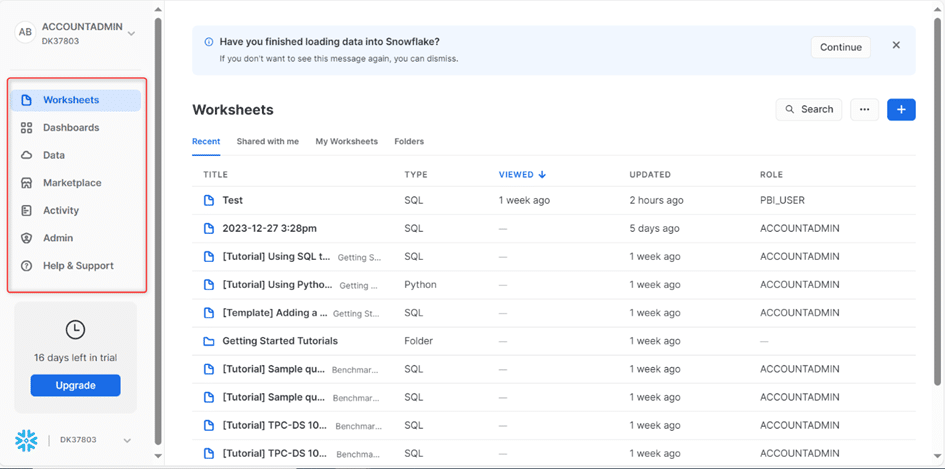Open the Admin section
The height and width of the screenshot is (469, 945).
[75, 238]
